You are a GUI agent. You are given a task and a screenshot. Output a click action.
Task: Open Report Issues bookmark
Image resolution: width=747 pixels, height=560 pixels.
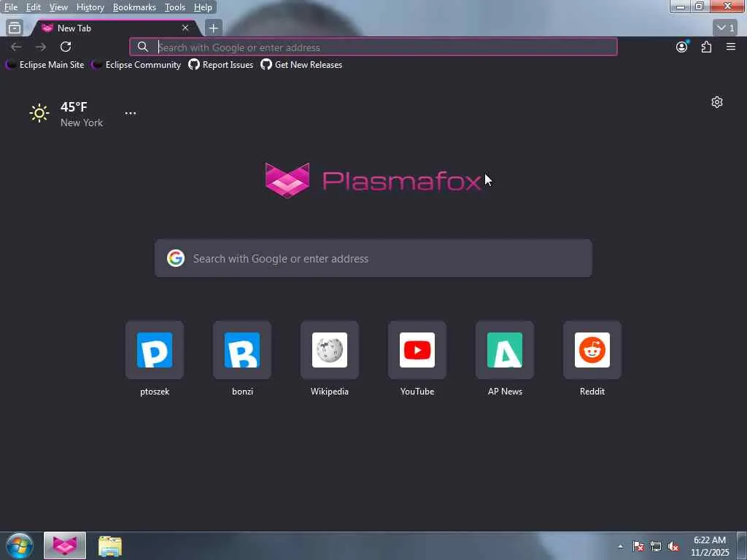[220, 65]
